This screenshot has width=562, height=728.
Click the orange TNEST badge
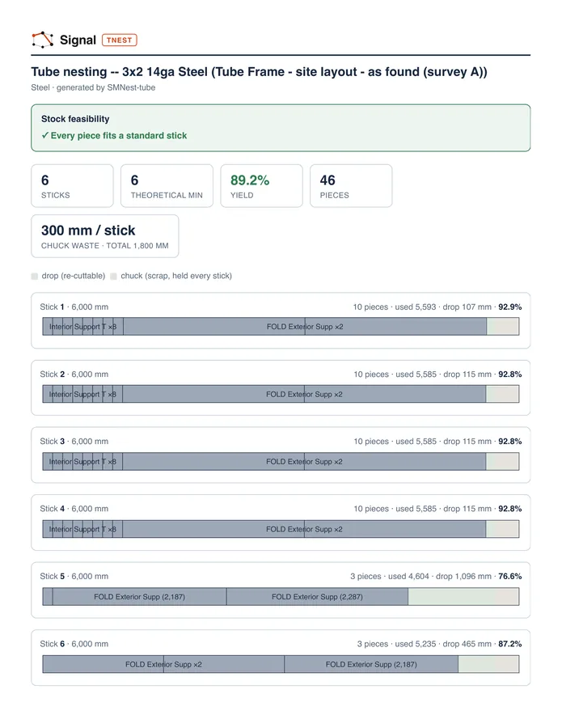[x=119, y=40]
